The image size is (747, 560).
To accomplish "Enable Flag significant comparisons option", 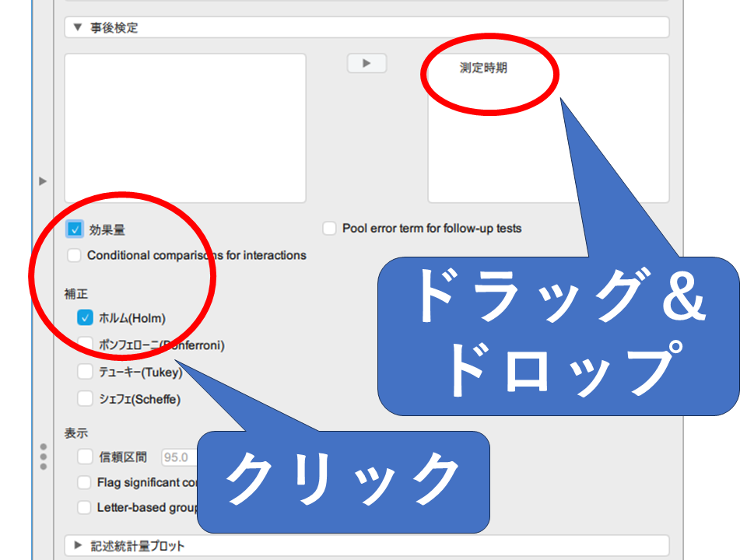I will click(x=85, y=482).
